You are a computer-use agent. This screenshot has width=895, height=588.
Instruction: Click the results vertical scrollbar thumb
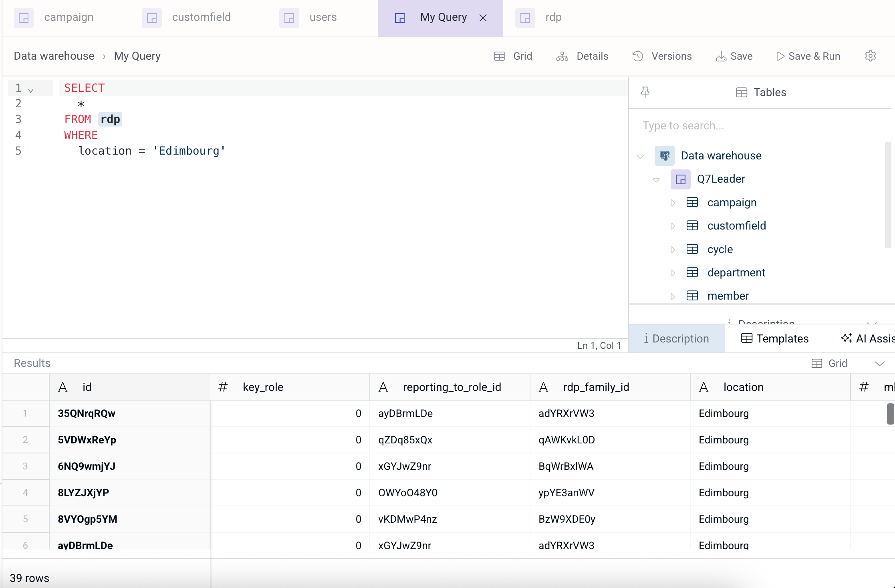pos(890,414)
